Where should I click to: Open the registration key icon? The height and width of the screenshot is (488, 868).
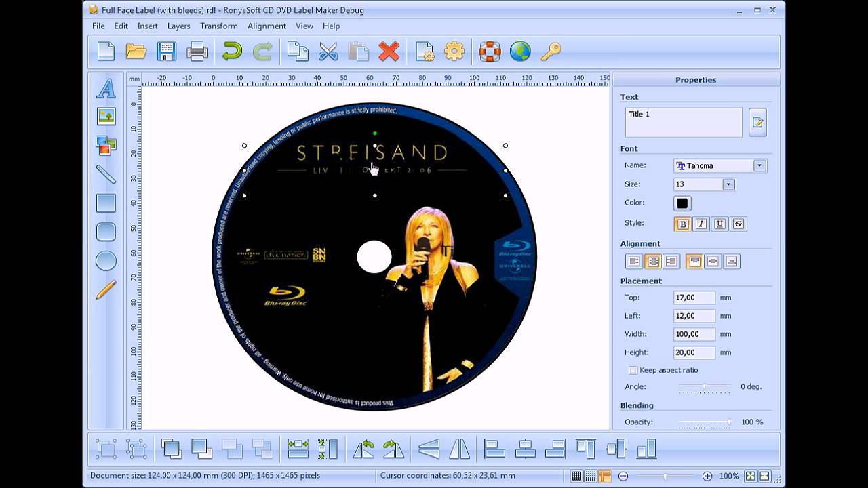coord(551,52)
